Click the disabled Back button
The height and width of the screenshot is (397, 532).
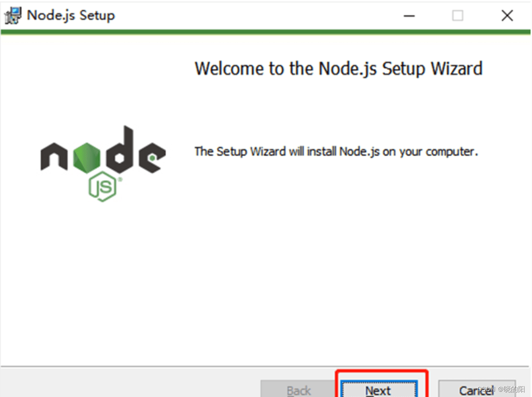pos(299,389)
